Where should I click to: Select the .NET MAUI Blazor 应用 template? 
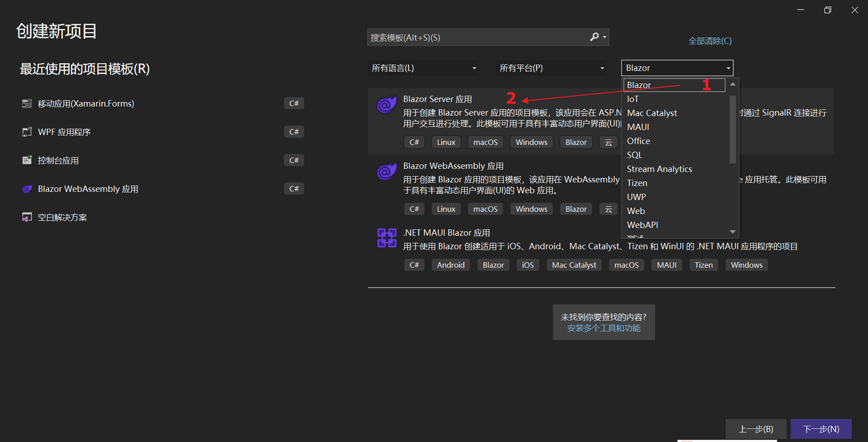(x=446, y=233)
